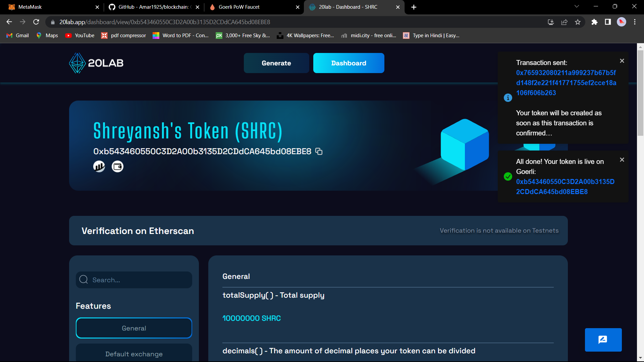
Task: Dismiss the All done token live notification
Action: [x=622, y=160]
